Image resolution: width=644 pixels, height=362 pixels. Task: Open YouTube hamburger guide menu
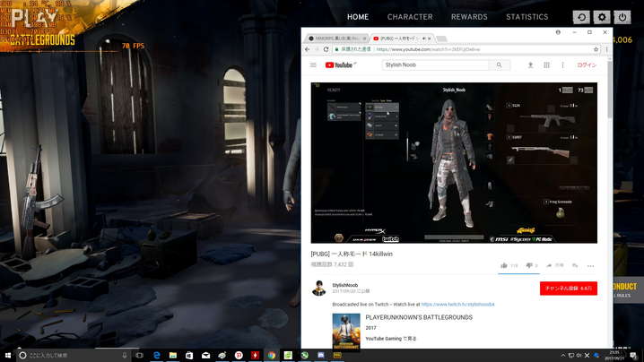313,65
